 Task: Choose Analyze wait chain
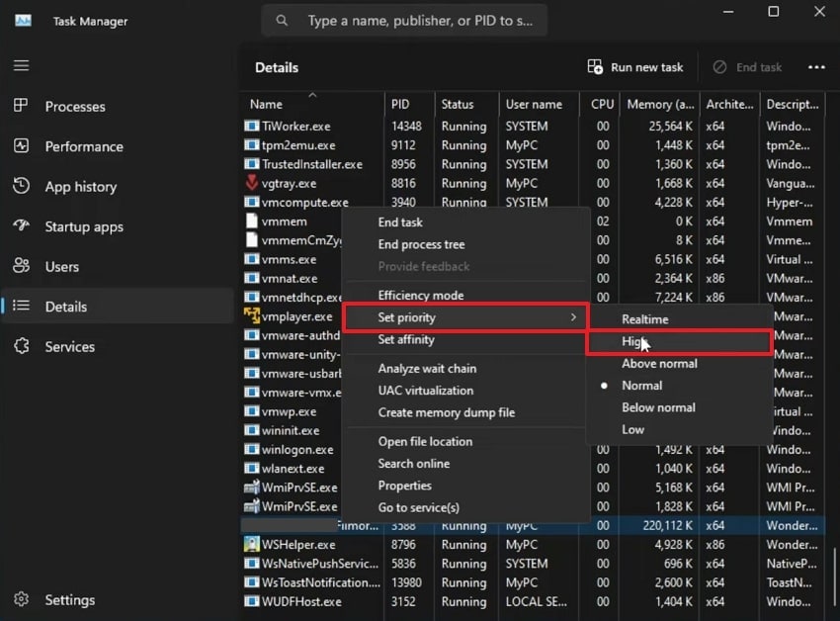[x=466, y=369]
